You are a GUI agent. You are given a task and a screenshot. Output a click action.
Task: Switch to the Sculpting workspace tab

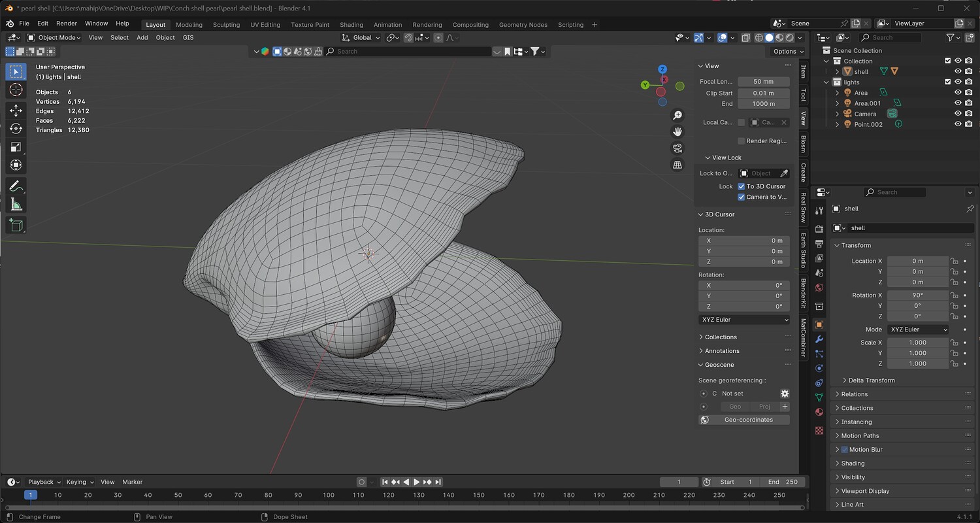[x=226, y=25]
